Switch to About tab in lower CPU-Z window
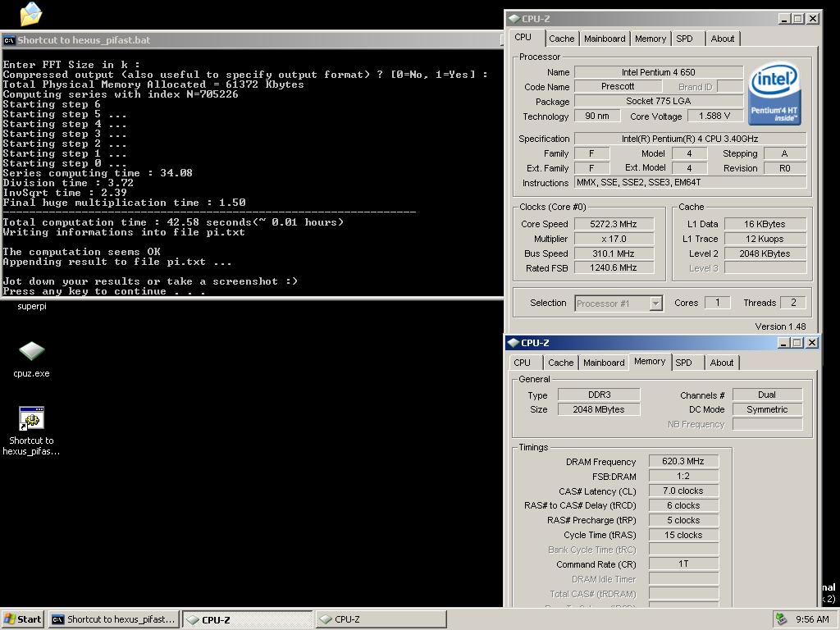This screenshot has width=840, height=630. [x=722, y=363]
